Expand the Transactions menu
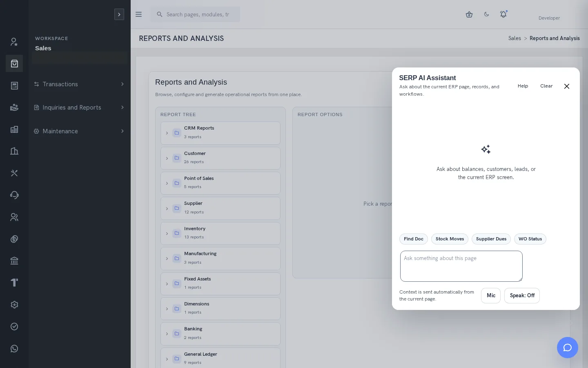Screen dimensions: 588x368 tap(79, 84)
